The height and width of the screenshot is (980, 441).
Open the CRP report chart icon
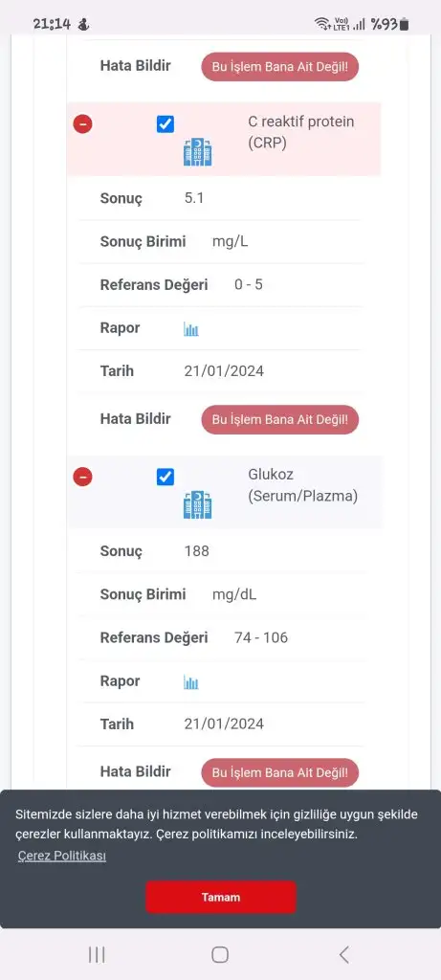click(191, 329)
